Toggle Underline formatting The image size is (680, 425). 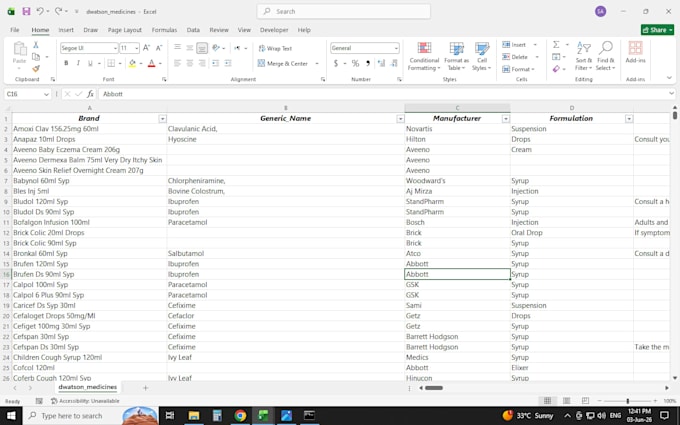coord(90,63)
